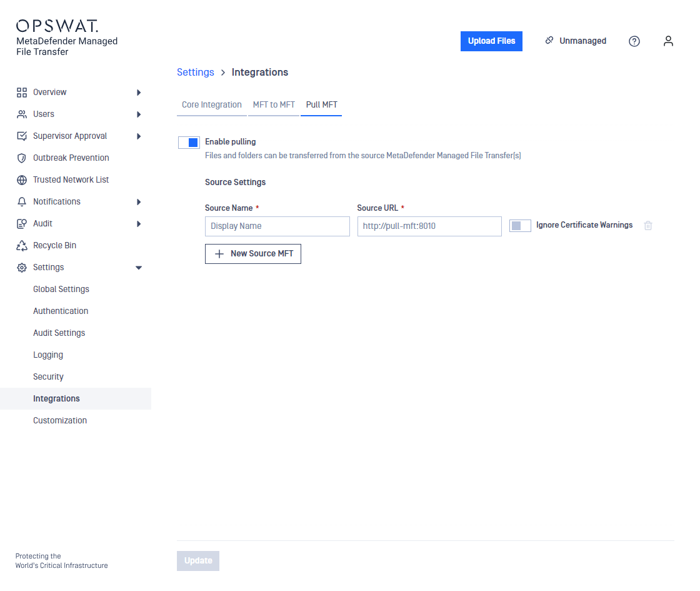Click the Audit icon in sidebar
This screenshot has height=591, width=700.
click(22, 224)
